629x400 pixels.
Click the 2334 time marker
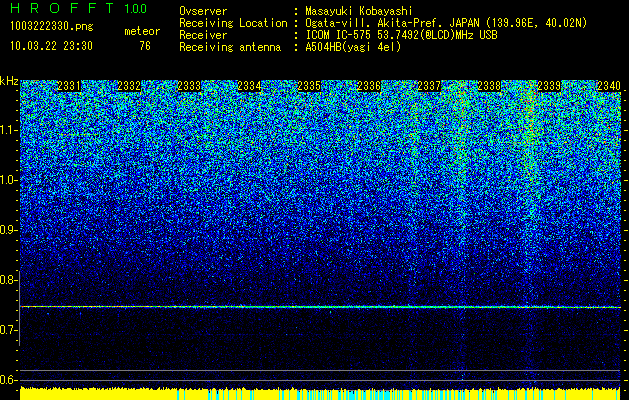(249, 86)
